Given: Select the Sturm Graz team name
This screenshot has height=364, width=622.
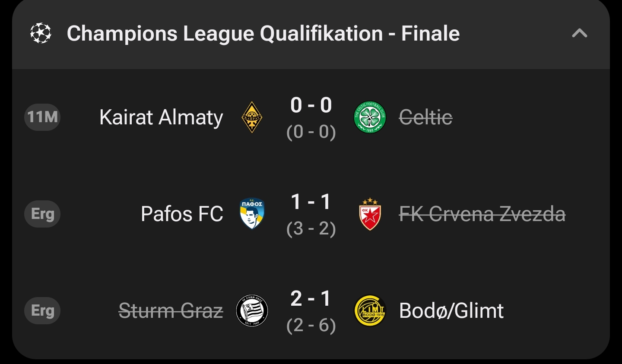Looking at the screenshot, I should tap(171, 310).
